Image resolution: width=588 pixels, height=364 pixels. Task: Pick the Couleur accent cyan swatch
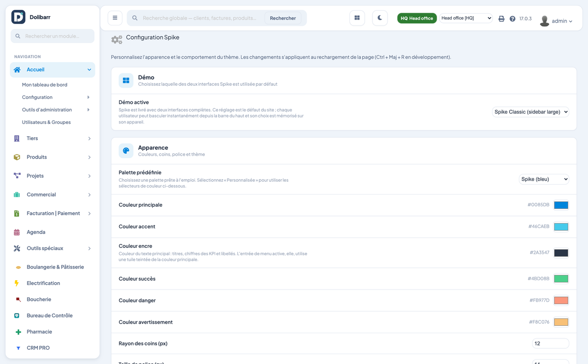[x=561, y=227]
